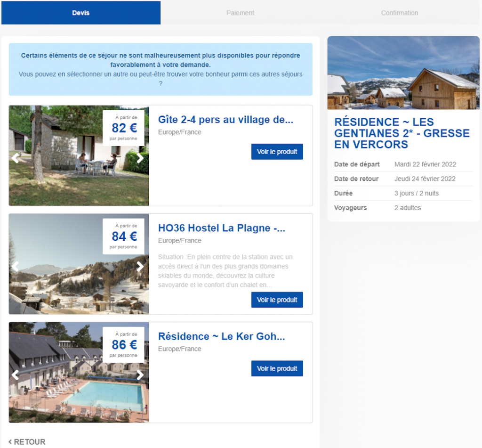The height and width of the screenshot is (448, 482).
Task: Open the Gîte 2-4 pers title link
Action: 225,120
